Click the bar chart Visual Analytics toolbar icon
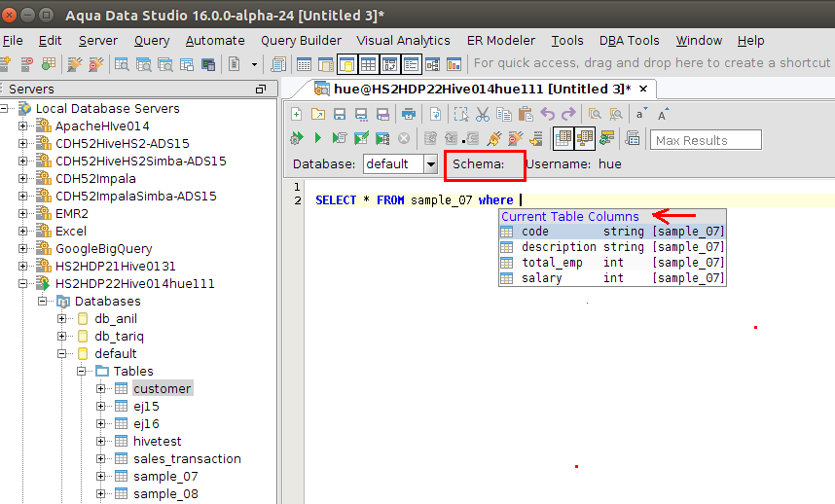 (454, 64)
